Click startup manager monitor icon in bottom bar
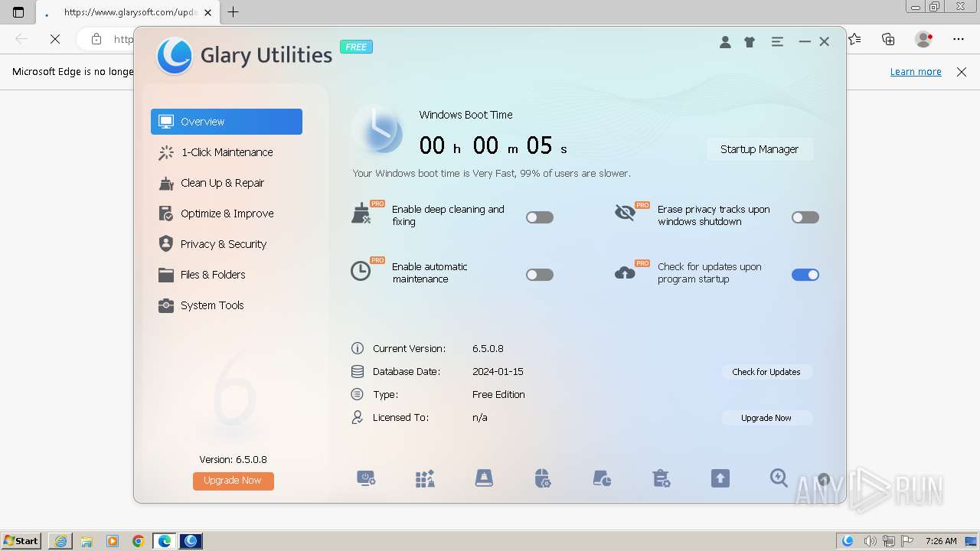This screenshot has width=980, height=551. [366, 479]
